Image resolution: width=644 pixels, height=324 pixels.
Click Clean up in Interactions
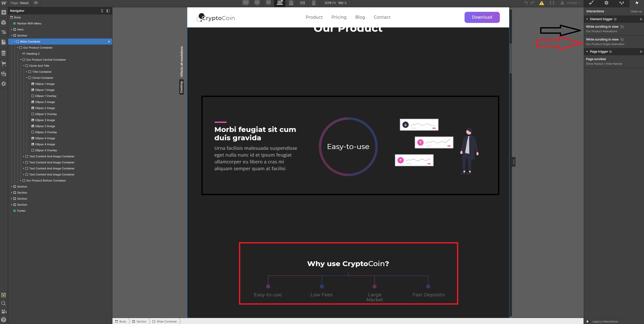tap(636, 11)
